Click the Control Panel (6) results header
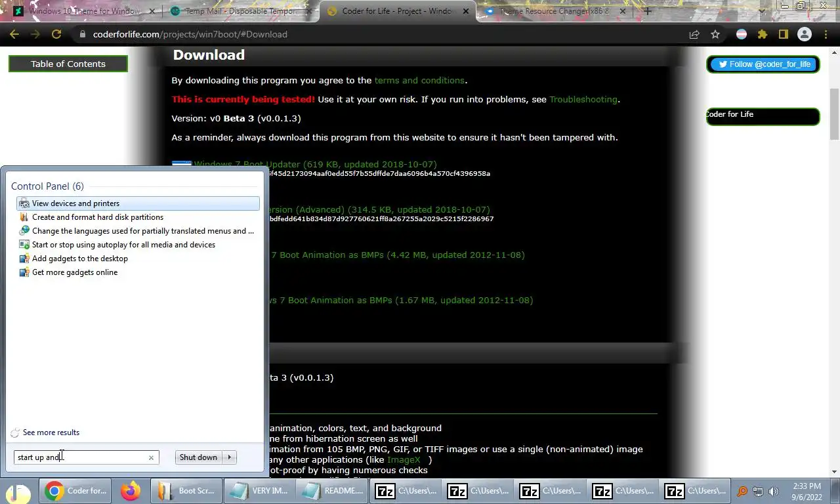 pos(47,186)
